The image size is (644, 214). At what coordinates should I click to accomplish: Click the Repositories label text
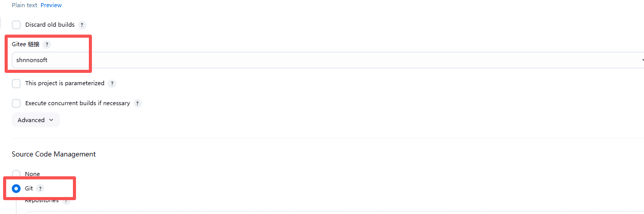(42, 201)
